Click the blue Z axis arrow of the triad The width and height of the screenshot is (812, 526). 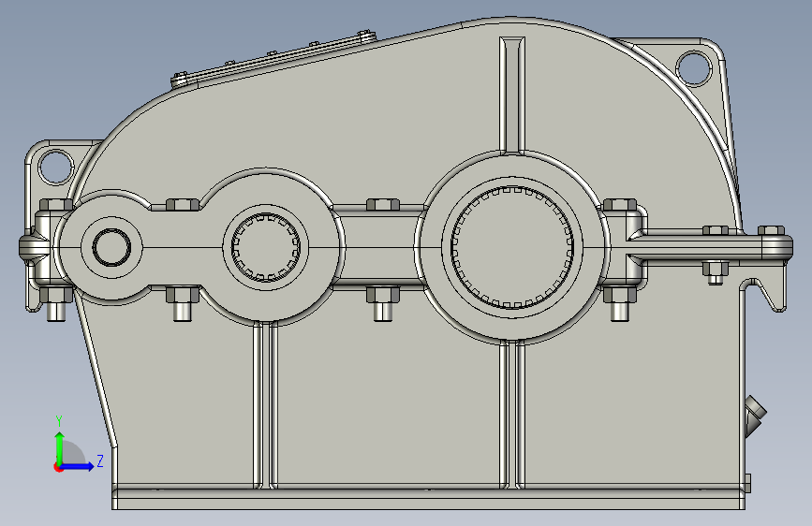(x=77, y=466)
